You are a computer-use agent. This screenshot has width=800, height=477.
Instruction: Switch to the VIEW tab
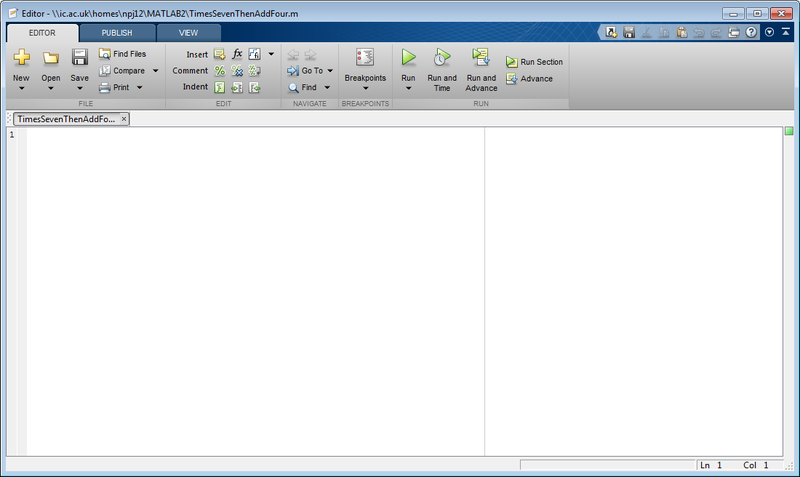point(188,33)
